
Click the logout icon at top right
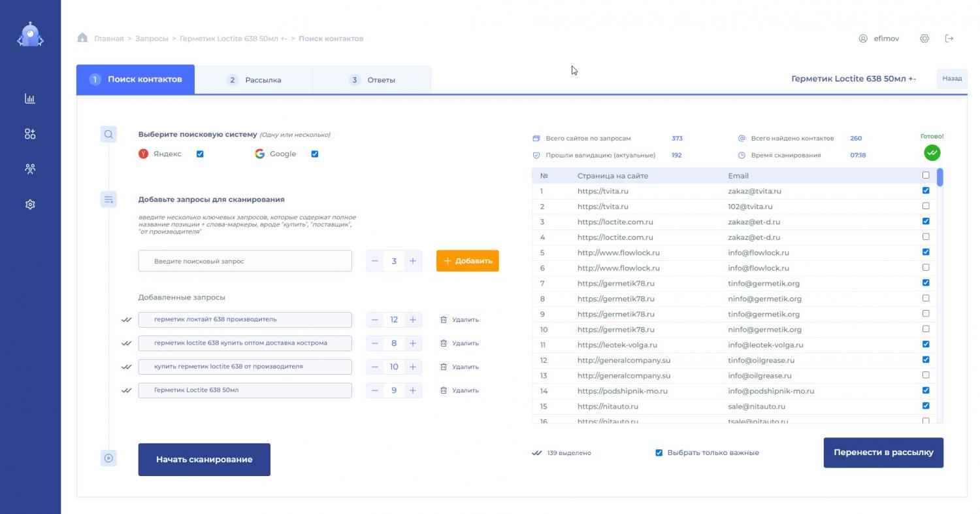click(949, 39)
